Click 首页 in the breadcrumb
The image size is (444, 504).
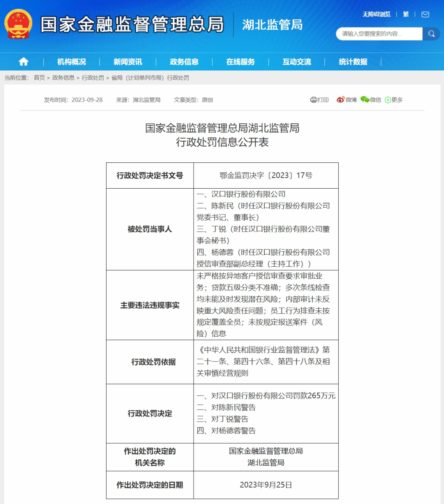[39, 78]
